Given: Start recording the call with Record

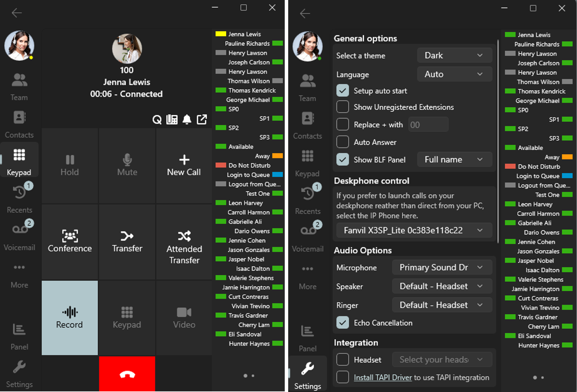Looking at the screenshot, I should coord(70,318).
